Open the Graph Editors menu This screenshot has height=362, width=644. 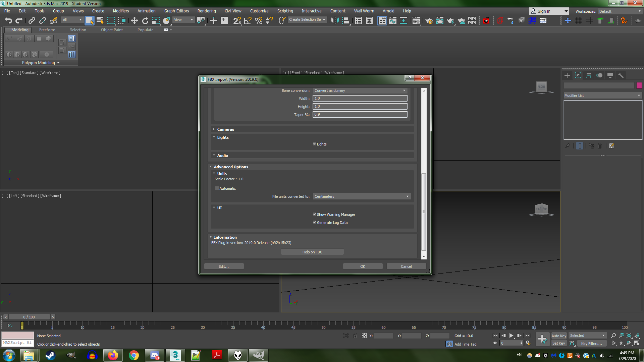(176, 11)
